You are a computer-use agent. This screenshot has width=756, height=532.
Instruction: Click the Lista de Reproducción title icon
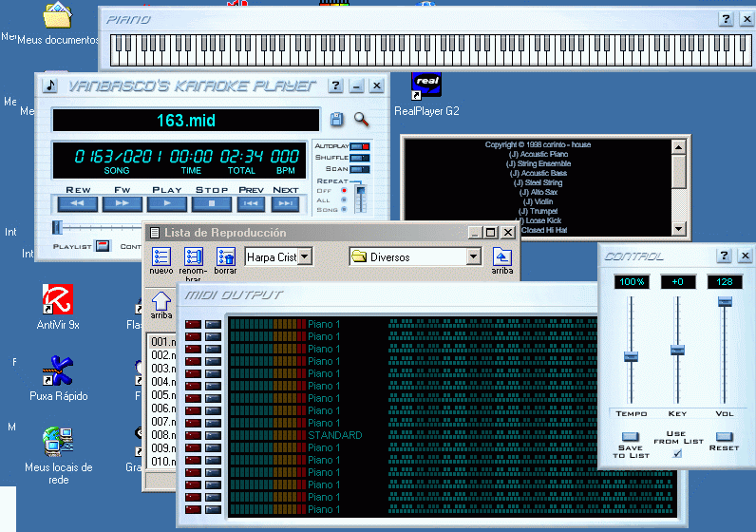coord(155,233)
